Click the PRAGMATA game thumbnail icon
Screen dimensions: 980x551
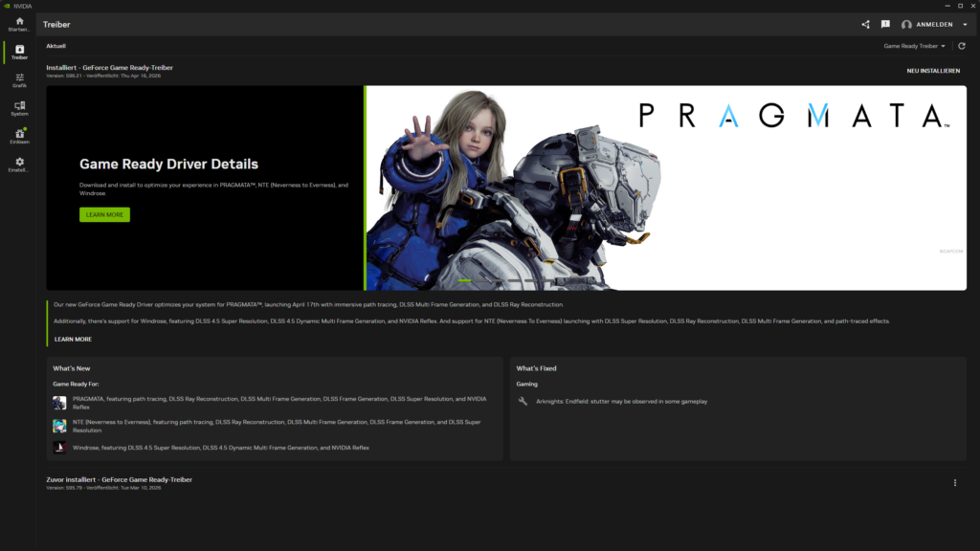(x=59, y=403)
